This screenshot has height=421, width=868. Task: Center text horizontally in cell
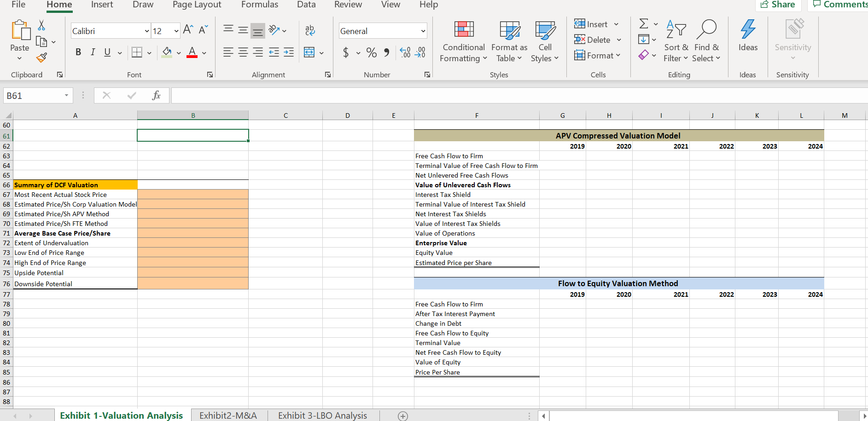coord(243,52)
